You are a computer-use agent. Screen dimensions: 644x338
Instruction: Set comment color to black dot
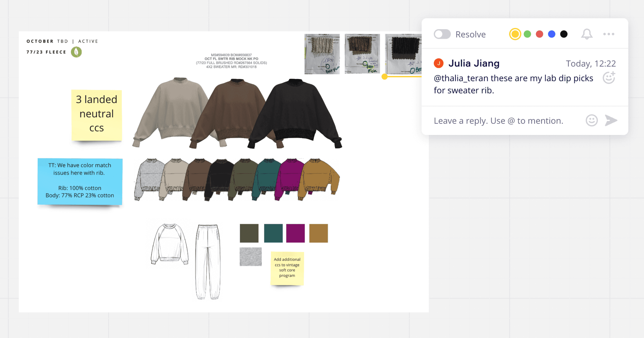coord(564,34)
